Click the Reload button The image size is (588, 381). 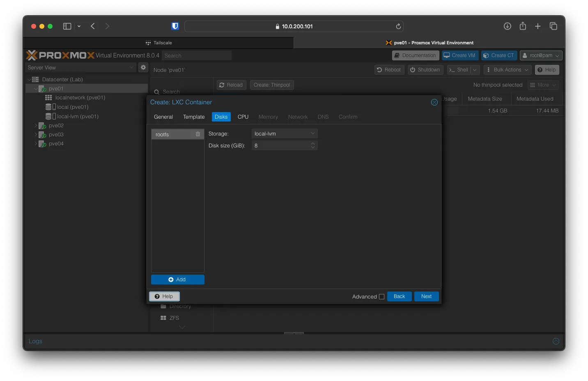coord(231,85)
